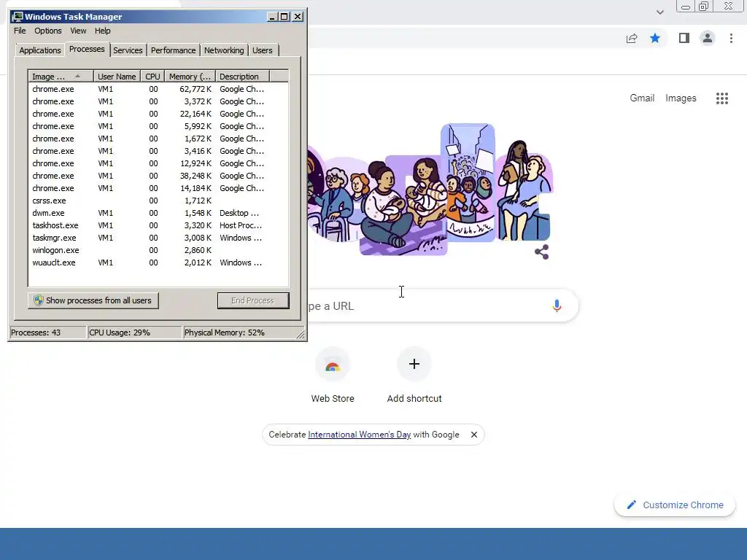Screen dimensions: 747x560
Task: Select chrome.exe row with 14,184 K memory
Action: coord(158,188)
